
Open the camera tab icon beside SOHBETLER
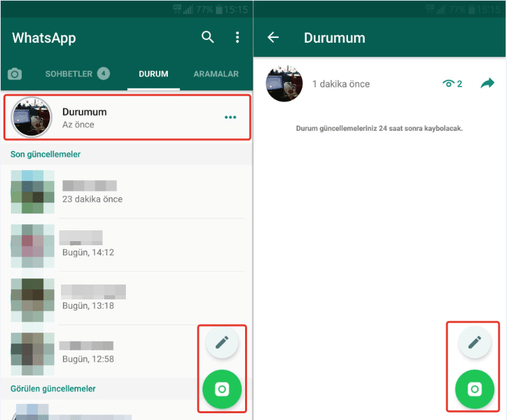(14, 74)
